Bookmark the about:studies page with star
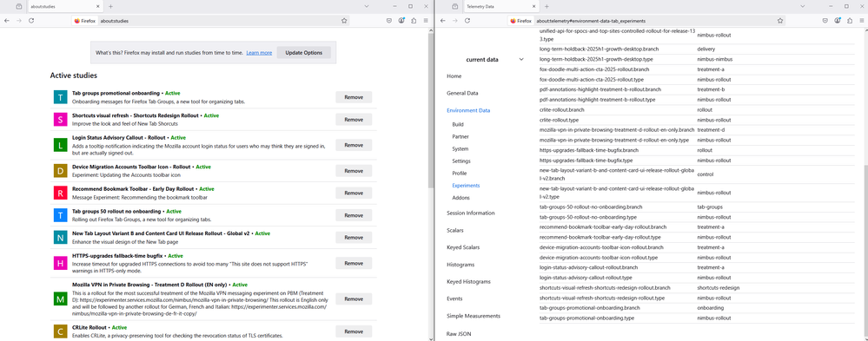The width and height of the screenshot is (868, 341). (x=344, y=21)
